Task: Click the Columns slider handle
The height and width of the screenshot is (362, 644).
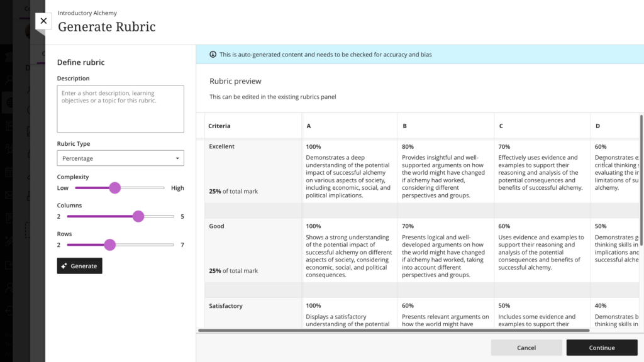Action: [138, 216]
